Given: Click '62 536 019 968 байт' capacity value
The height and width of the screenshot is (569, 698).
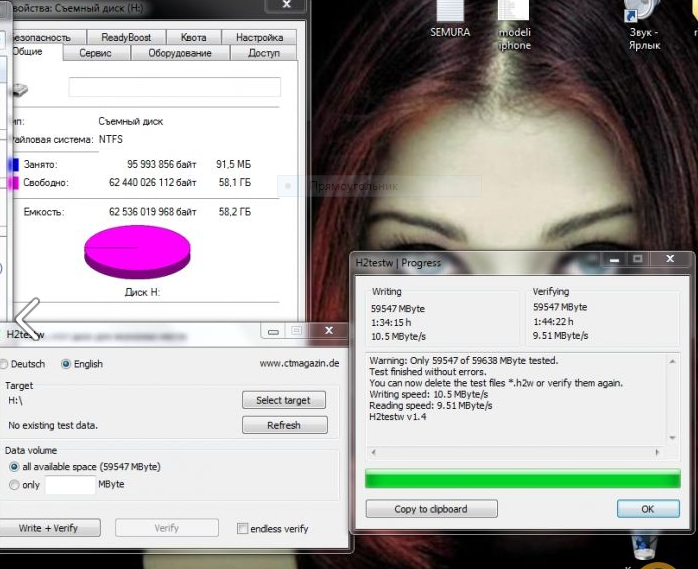Looking at the screenshot, I should pos(153,211).
